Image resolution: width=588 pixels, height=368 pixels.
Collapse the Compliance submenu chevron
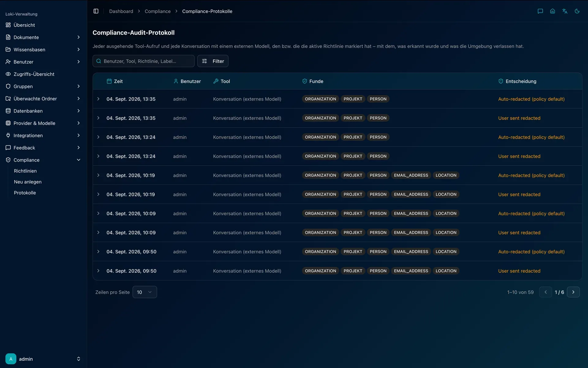coord(78,160)
